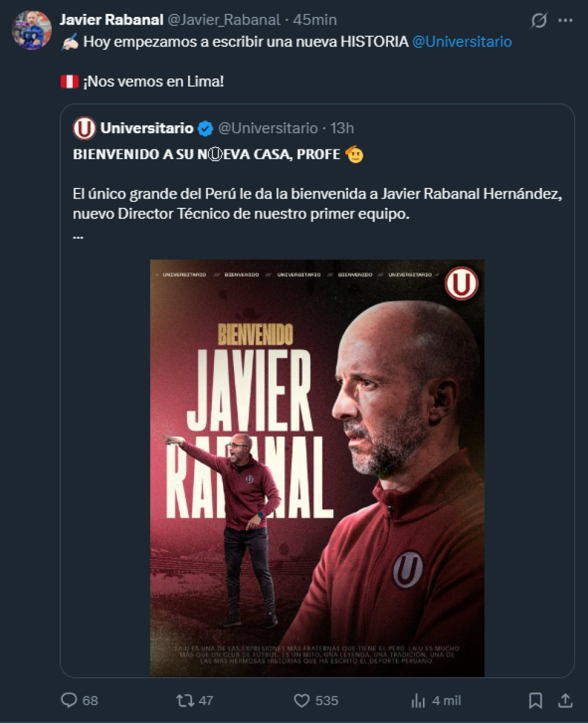The width and height of the screenshot is (588, 723).
Task: Open the Grok slashed-circle icon
Action: (539, 21)
